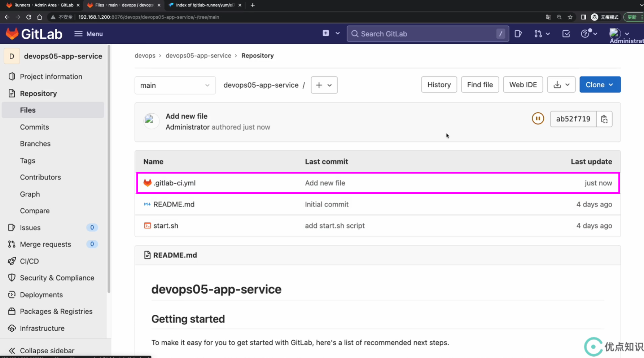644x358 pixels.
Task: Open Tags in sidebar
Action: pyautogui.click(x=27, y=161)
